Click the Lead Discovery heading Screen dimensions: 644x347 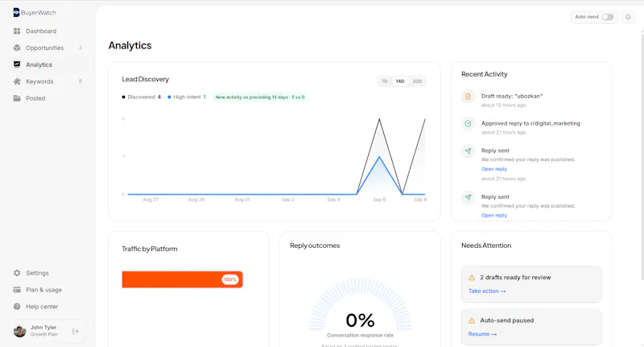(146, 79)
